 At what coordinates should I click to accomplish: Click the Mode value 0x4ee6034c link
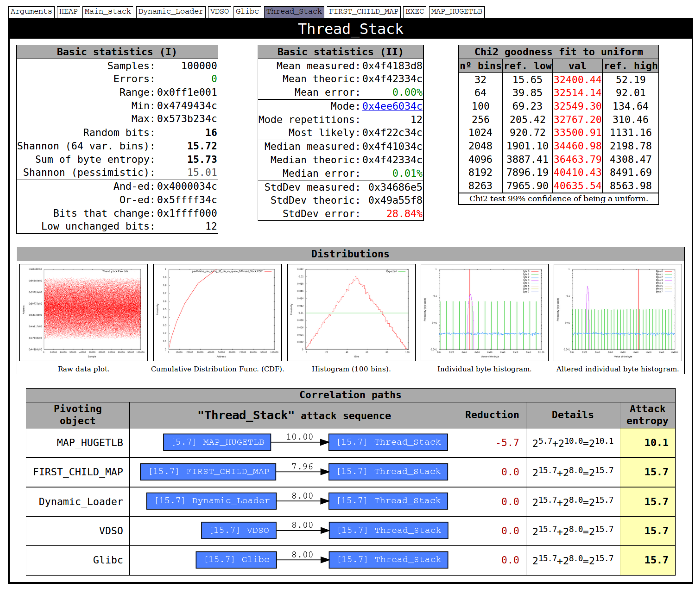click(x=392, y=106)
